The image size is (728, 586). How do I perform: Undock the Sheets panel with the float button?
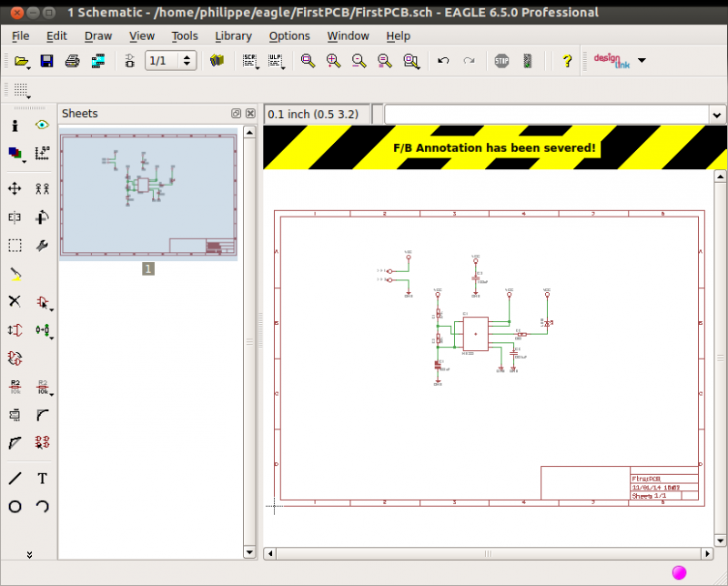[x=236, y=114]
